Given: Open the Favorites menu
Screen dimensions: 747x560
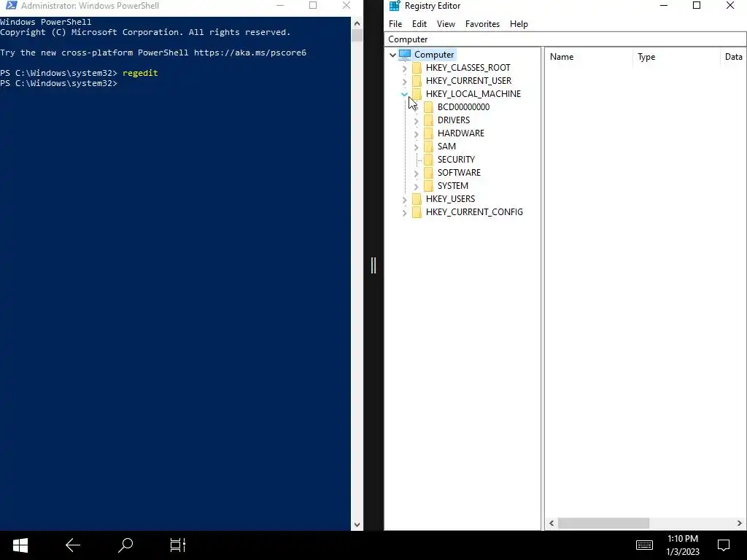Looking at the screenshot, I should [x=482, y=24].
